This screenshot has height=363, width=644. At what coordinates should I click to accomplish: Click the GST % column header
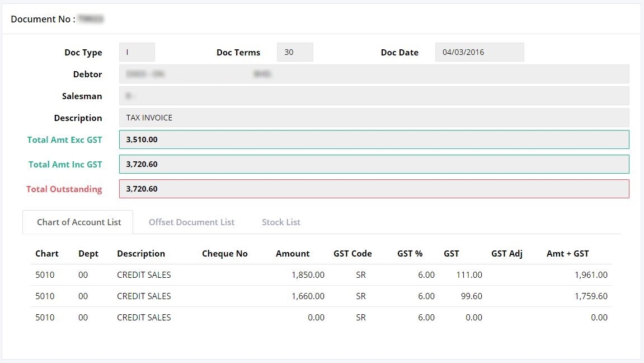coord(410,254)
